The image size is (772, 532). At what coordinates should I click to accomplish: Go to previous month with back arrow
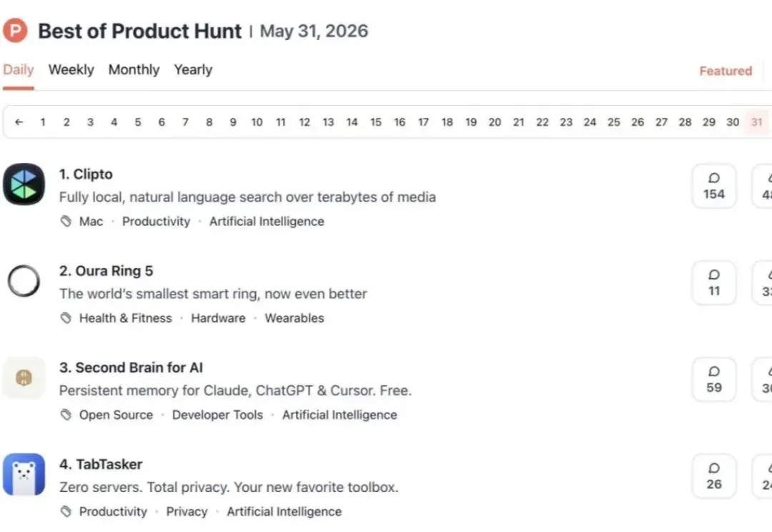[19, 122]
